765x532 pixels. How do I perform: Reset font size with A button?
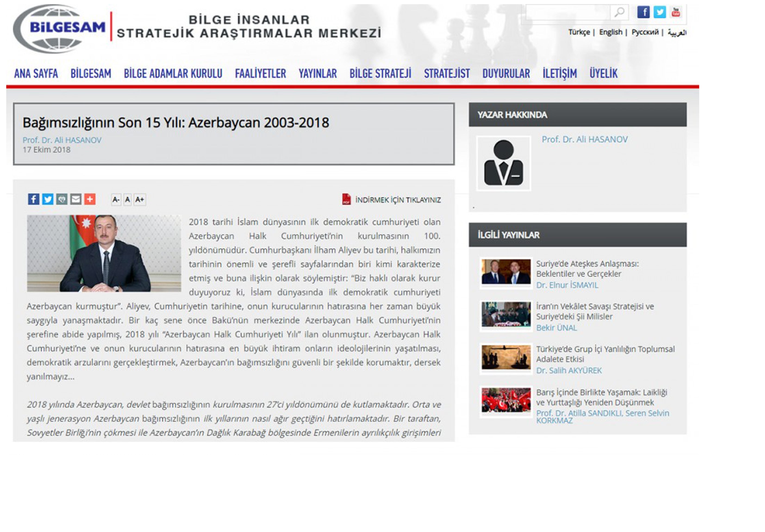(x=127, y=199)
